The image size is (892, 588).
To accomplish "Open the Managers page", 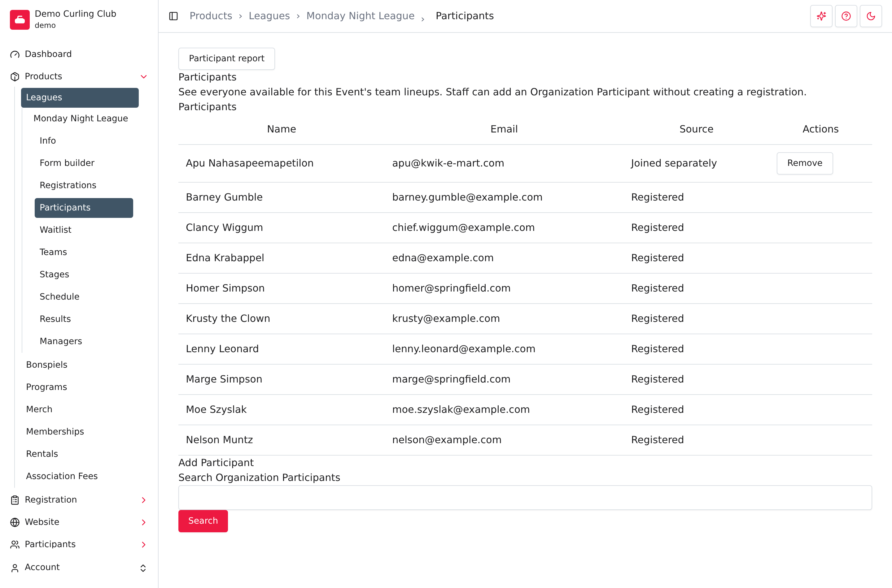I will 61,341.
